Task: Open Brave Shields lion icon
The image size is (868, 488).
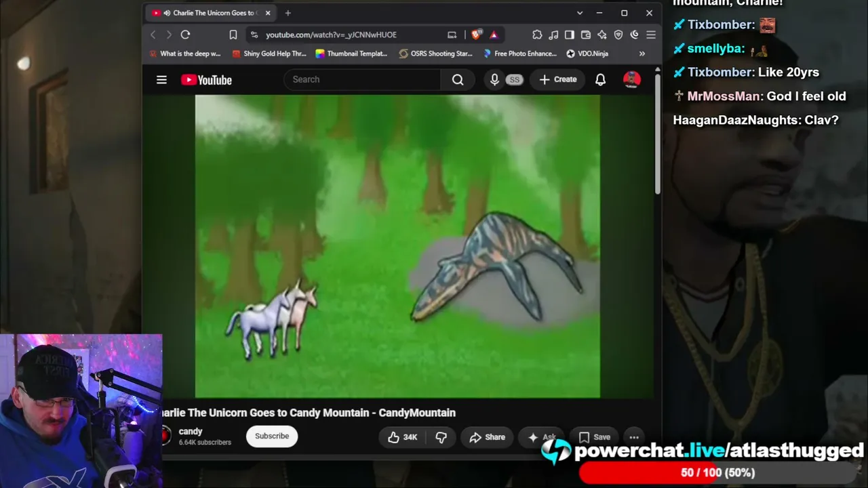Action: [x=477, y=35]
